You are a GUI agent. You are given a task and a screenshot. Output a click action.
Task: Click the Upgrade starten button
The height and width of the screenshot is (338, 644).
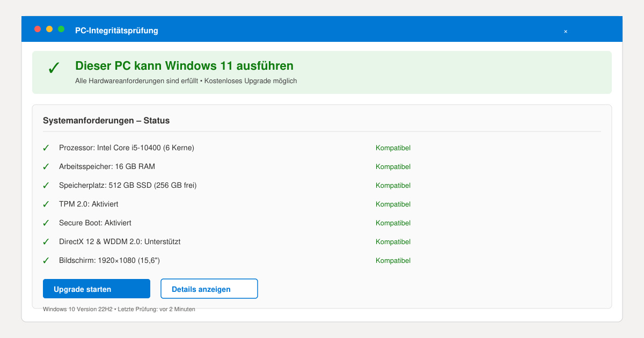point(97,289)
